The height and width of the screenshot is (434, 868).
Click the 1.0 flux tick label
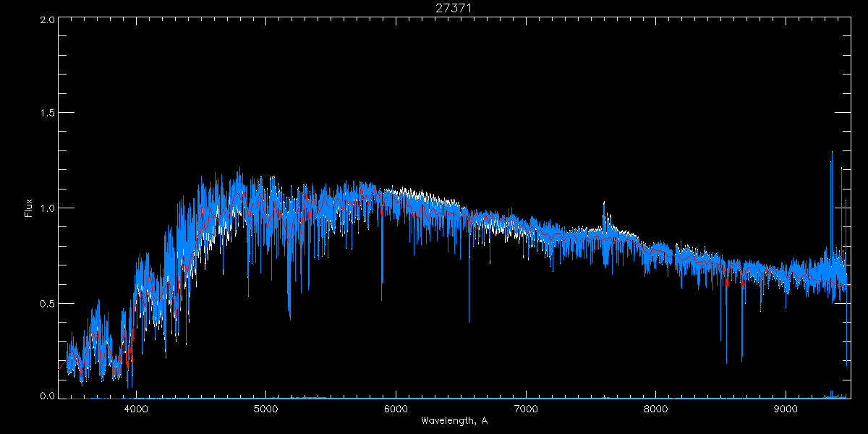coord(46,208)
